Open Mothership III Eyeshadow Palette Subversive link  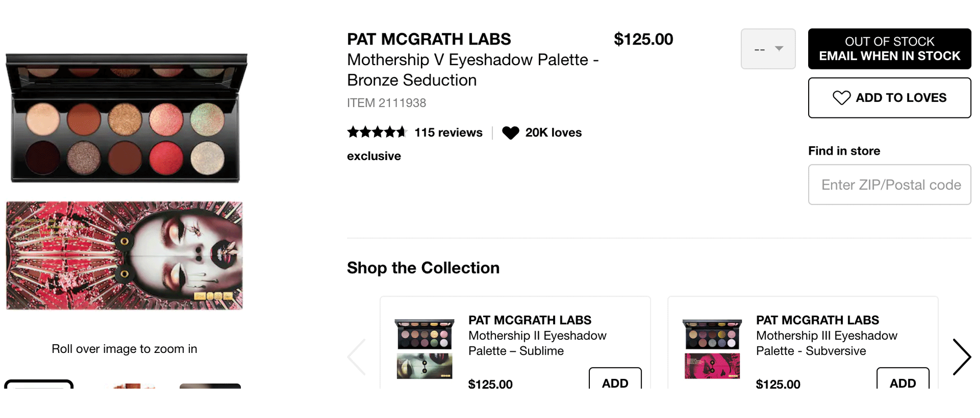pos(826,343)
